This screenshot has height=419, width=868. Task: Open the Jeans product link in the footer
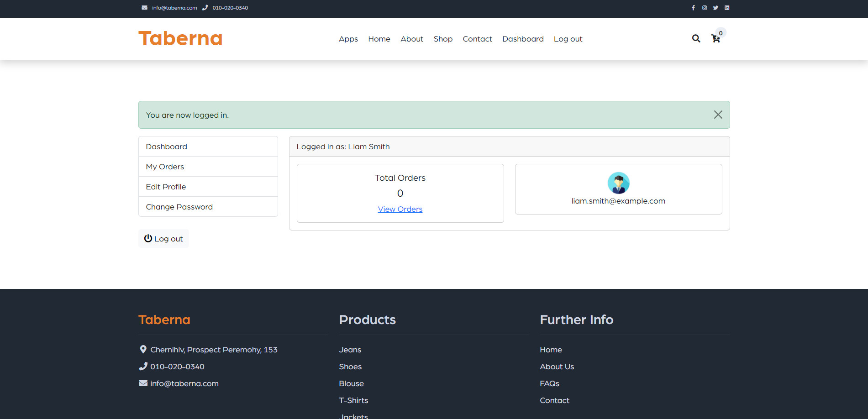click(x=350, y=350)
